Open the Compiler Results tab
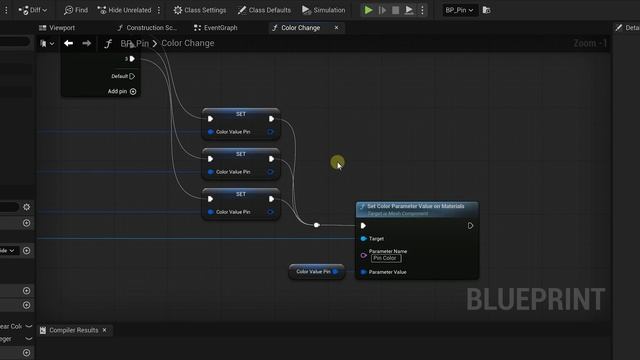640x360 pixels. click(x=73, y=330)
